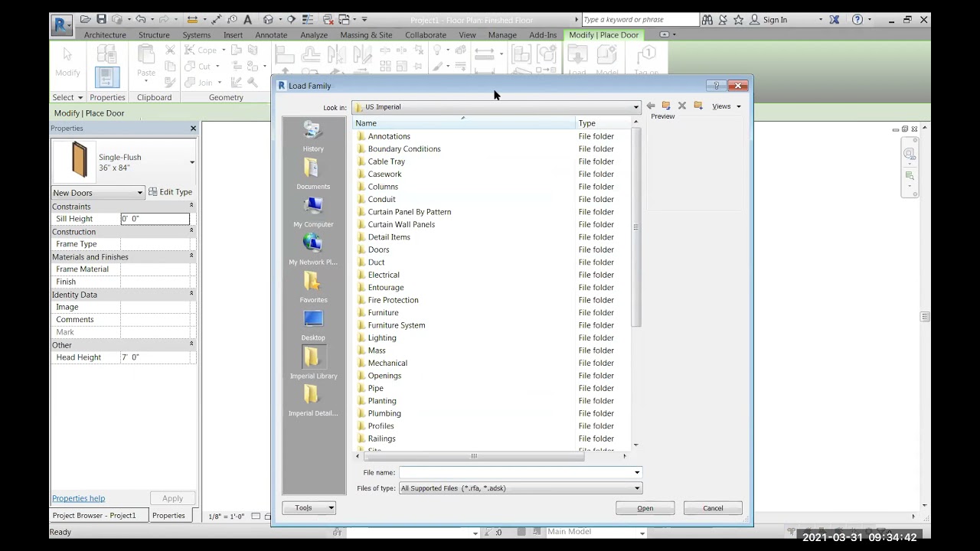
Task: Select the Annotations folder
Action: [x=389, y=136]
